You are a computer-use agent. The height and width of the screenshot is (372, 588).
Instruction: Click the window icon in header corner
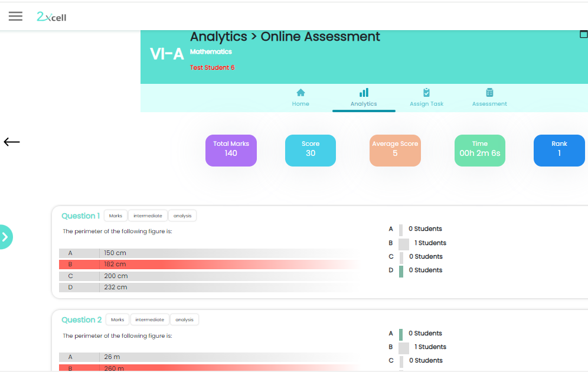pyautogui.click(x=583, y=35)
